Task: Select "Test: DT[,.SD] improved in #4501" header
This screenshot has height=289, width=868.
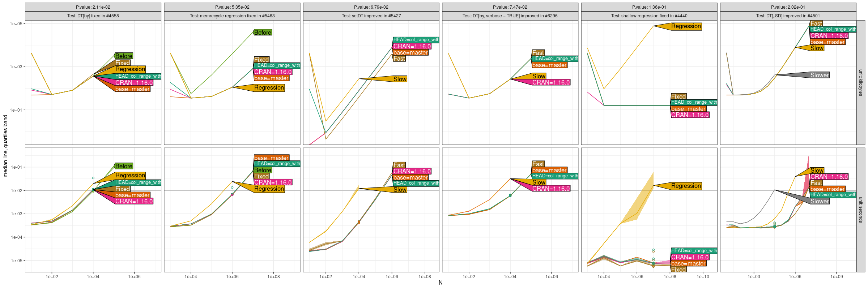Action: click(788, 16)
